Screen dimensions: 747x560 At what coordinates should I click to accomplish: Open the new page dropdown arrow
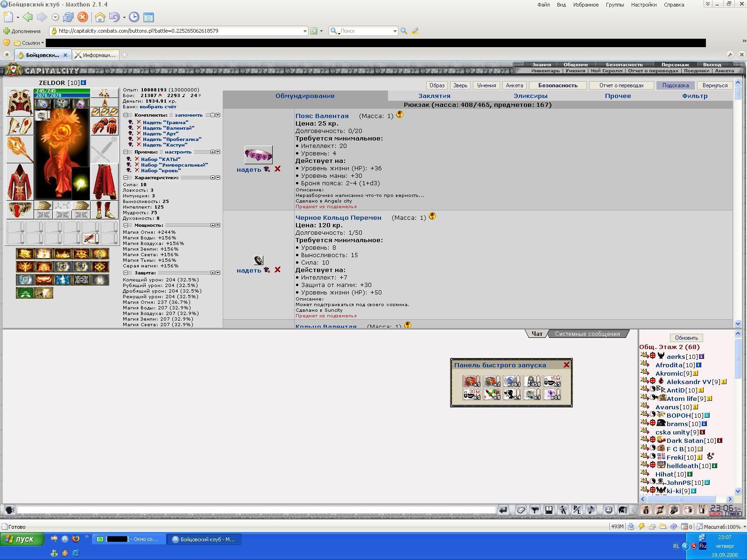17,17
